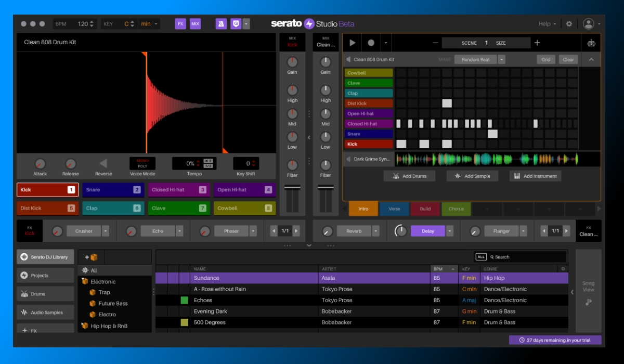Click 27 days remaining trial banner

coord(555,340)
